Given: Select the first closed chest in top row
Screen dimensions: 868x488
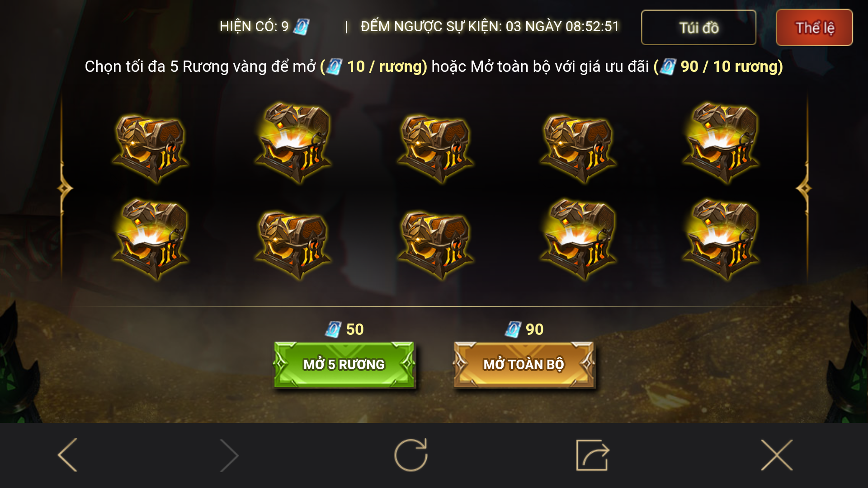Looking at the screenshot, I should 151,149.
